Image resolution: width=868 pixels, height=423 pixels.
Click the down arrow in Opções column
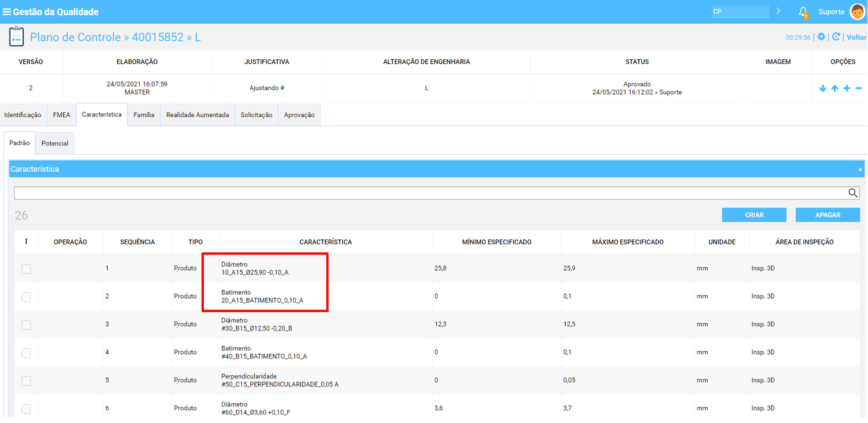point(823,89)
